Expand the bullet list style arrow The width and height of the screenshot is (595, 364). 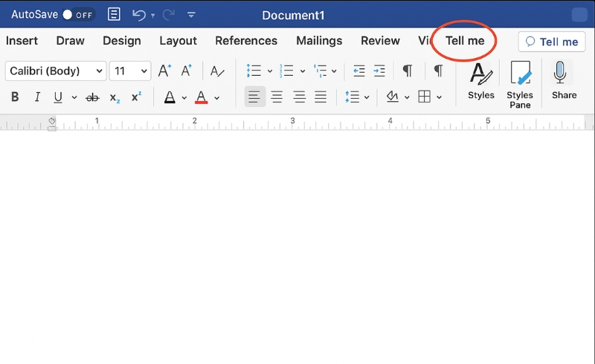(x=270, y=71)
